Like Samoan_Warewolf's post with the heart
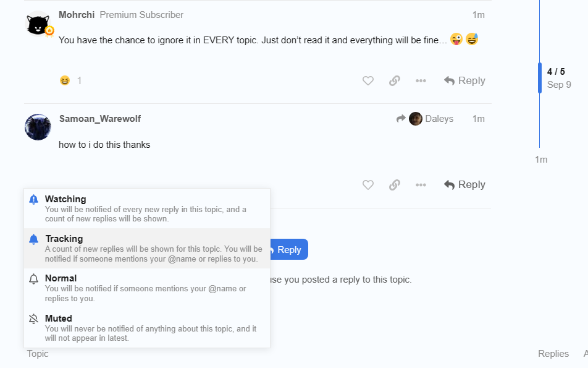Screen dimensions: 588x368 [368, 185]
